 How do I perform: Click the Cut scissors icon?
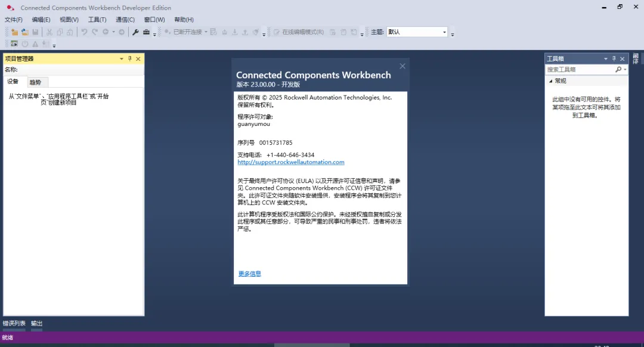(x=49, y=32)
